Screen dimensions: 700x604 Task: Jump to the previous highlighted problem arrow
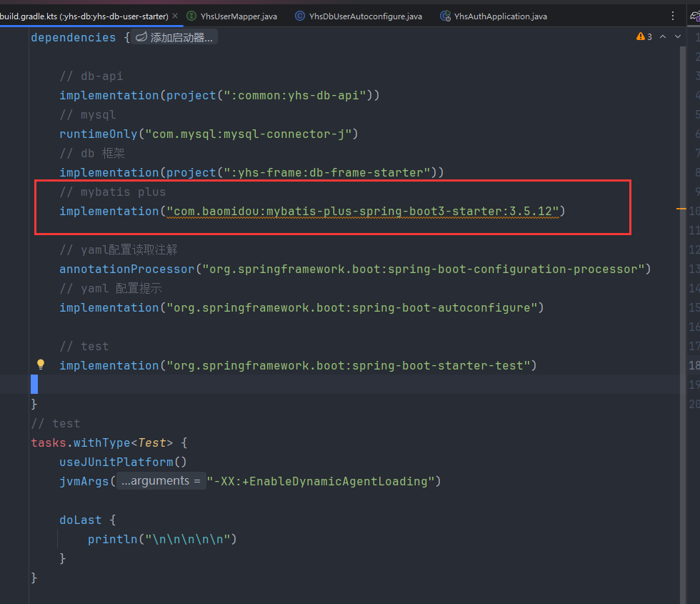click(x=663, y=36)
